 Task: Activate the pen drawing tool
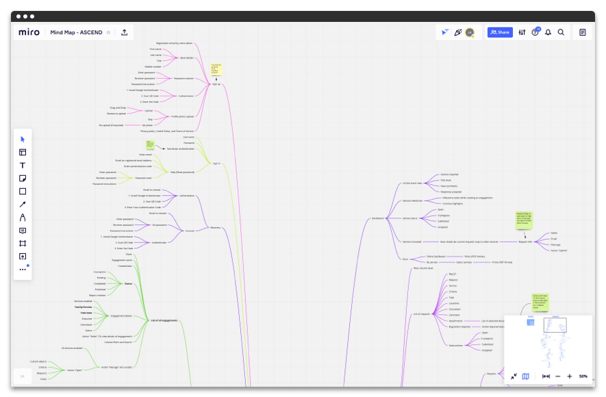click(22, 217)
